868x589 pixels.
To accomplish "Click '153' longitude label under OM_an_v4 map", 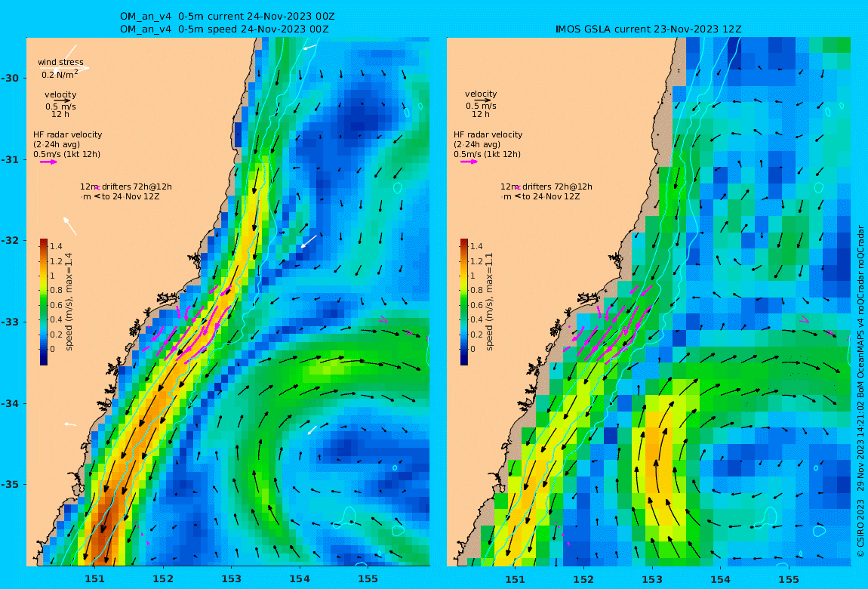I will point(232,579).
